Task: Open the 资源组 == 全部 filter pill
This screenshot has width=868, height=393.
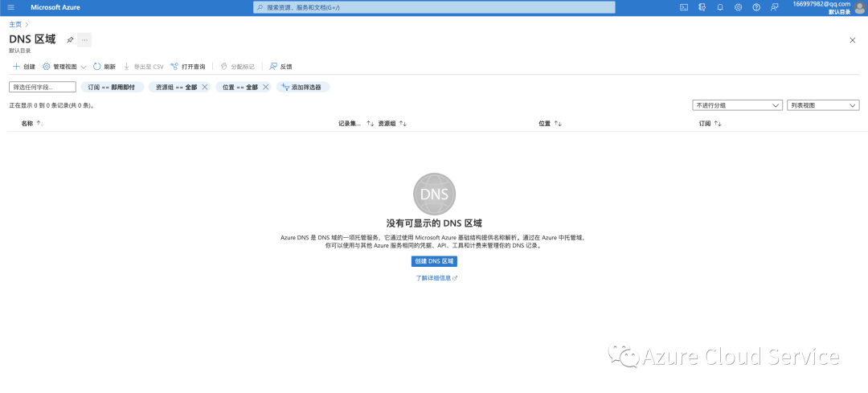Action: (x=176, y=87)
